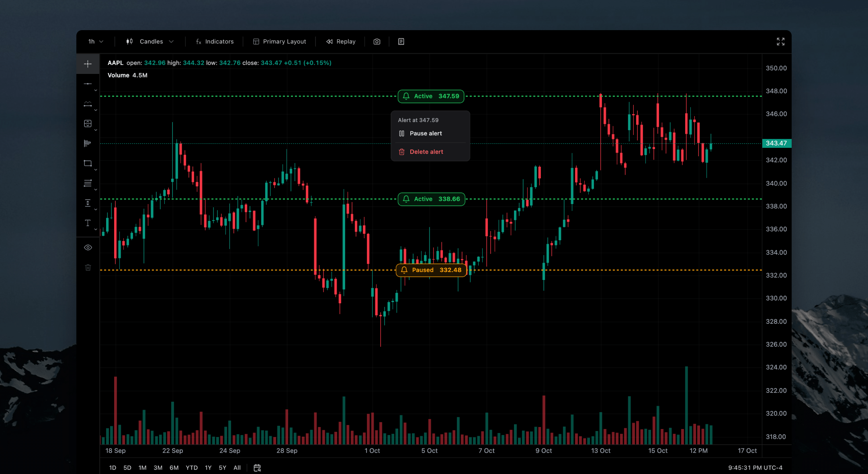Set chart range to YTD
Viewport: 868px width, 474px height.
(x=192, y=468)
